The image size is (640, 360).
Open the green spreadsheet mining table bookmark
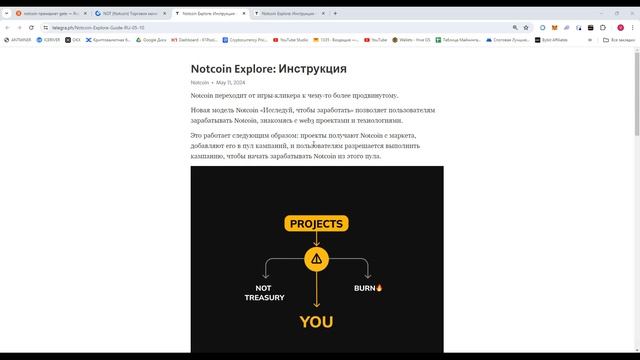[458, 40]
